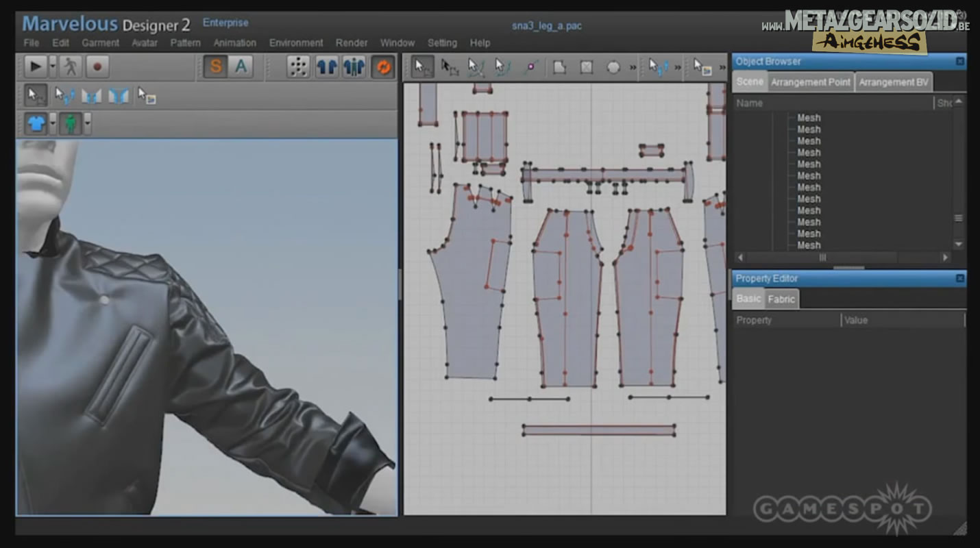Select the circle pattern creation tool

coord(613,67)
